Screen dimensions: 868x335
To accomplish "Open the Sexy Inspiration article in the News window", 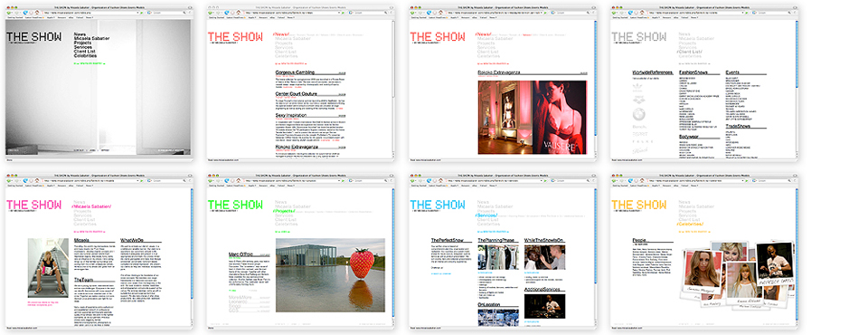I will tap(292, 115).
